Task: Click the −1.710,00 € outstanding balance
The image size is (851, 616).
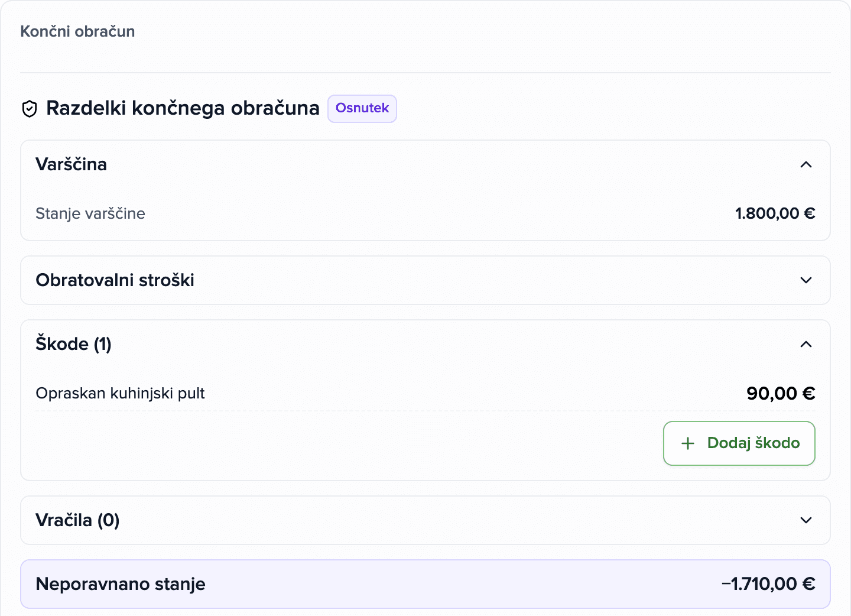Action: click(x=768, y=584)
